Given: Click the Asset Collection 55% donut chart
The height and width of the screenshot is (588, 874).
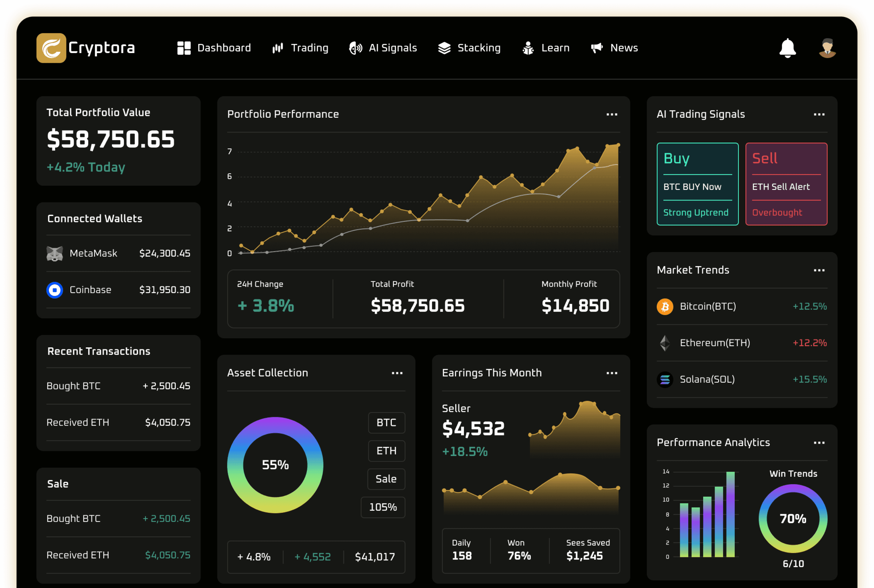Looking at the screenshot, I should pos(275,465).
